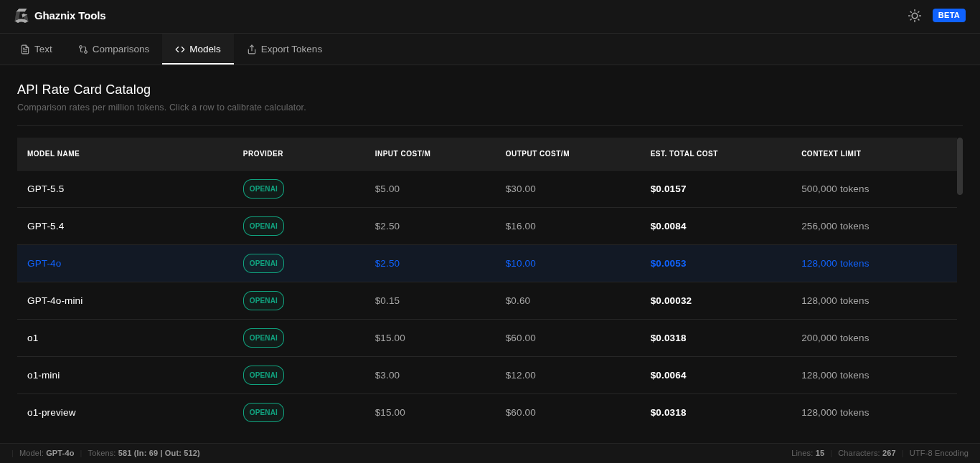Click the Export Tokens share icon
This screenshot has width=980, height=463.
[252, 49]
